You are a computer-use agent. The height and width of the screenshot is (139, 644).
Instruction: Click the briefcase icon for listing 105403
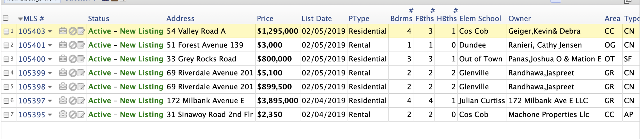[63, 31]
